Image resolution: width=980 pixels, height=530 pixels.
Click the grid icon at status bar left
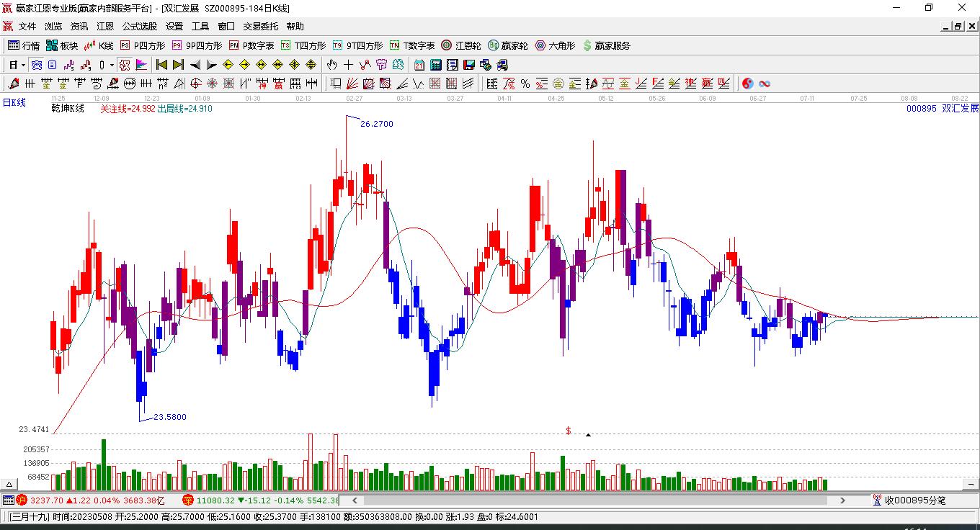tap(8, 500)
